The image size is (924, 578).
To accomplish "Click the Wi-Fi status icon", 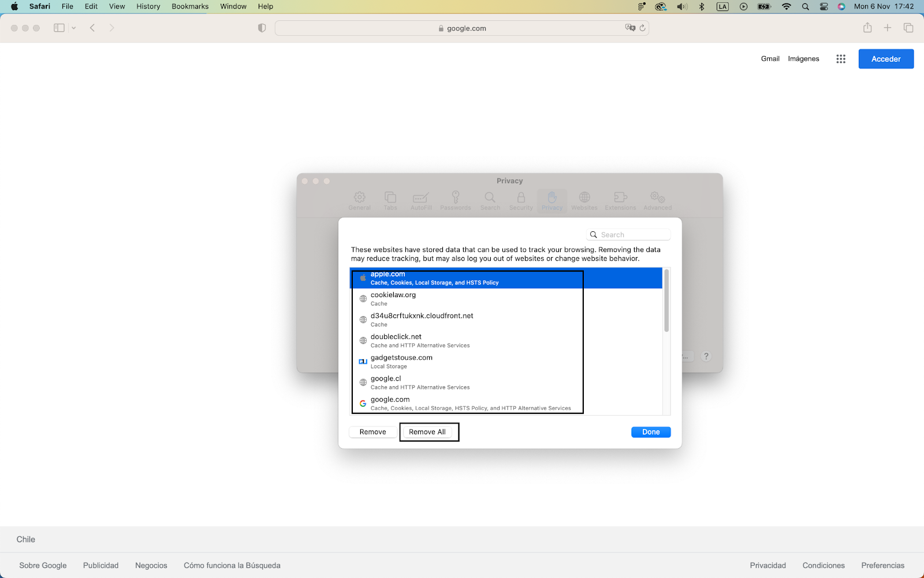I will pos(786,6).
